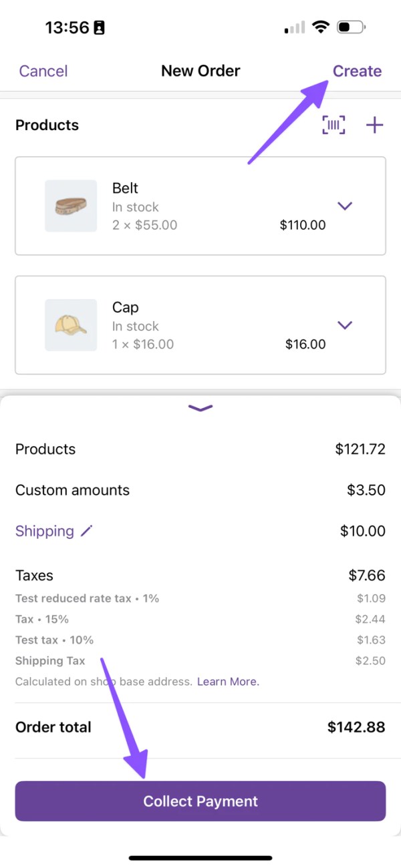Scan a product with the barcode icon

pyautogui.click(x=333, y=125)
